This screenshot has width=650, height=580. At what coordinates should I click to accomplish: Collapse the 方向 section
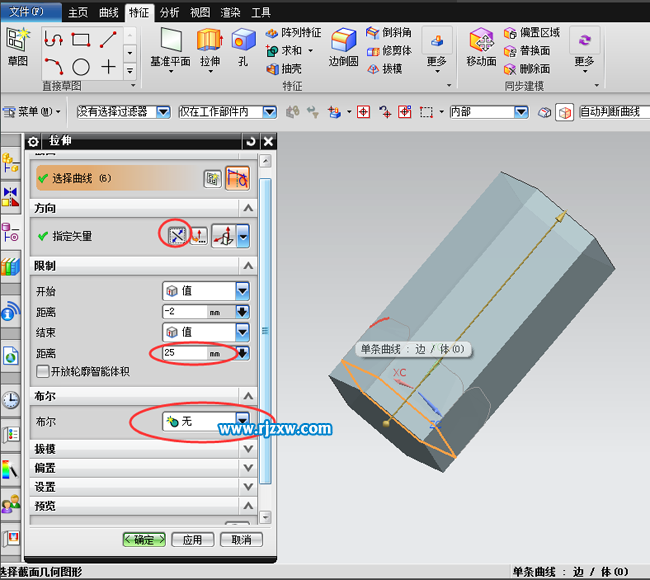248,208
